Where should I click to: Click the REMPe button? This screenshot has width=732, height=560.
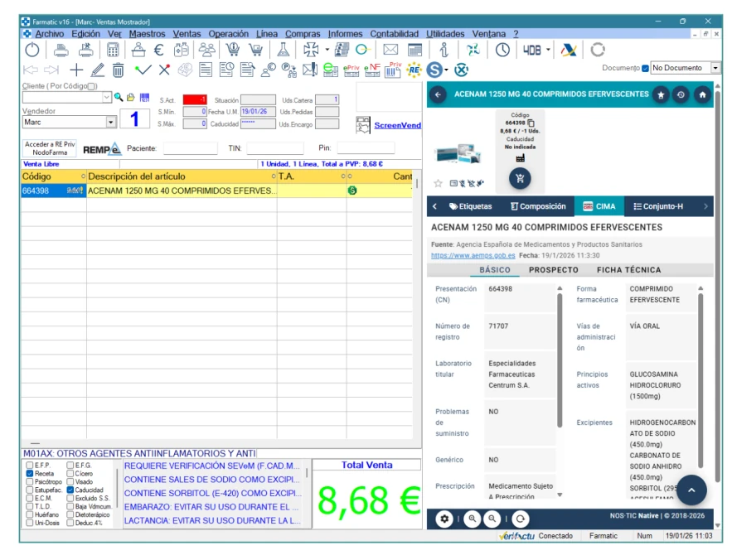click(102, 149)
